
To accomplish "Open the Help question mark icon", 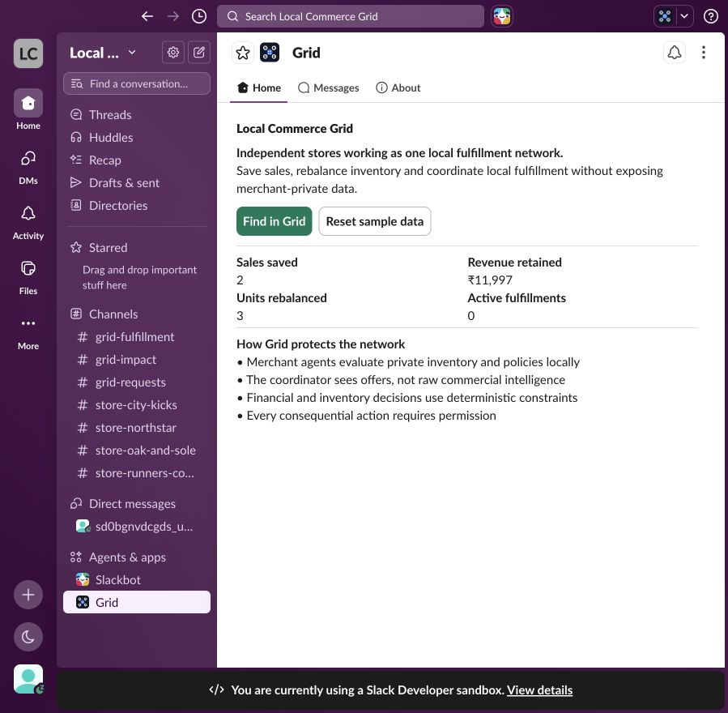I will pyautogui.click(x=710, y=16).
